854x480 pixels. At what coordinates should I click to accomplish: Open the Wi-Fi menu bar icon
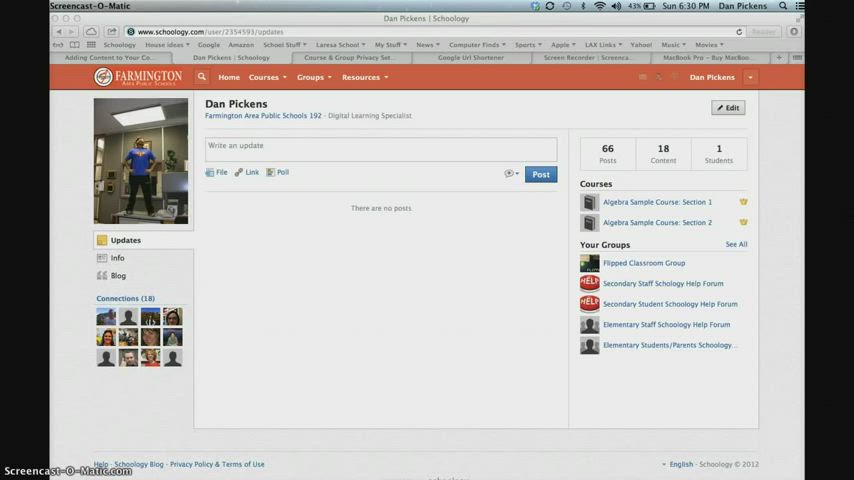(600, 6)
